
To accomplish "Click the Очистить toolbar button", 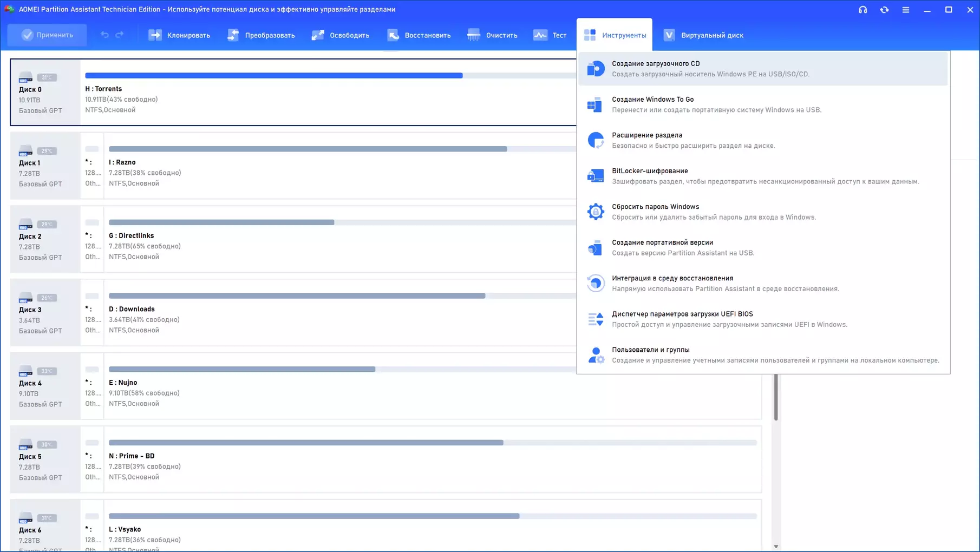I will [x=492, y=35].
